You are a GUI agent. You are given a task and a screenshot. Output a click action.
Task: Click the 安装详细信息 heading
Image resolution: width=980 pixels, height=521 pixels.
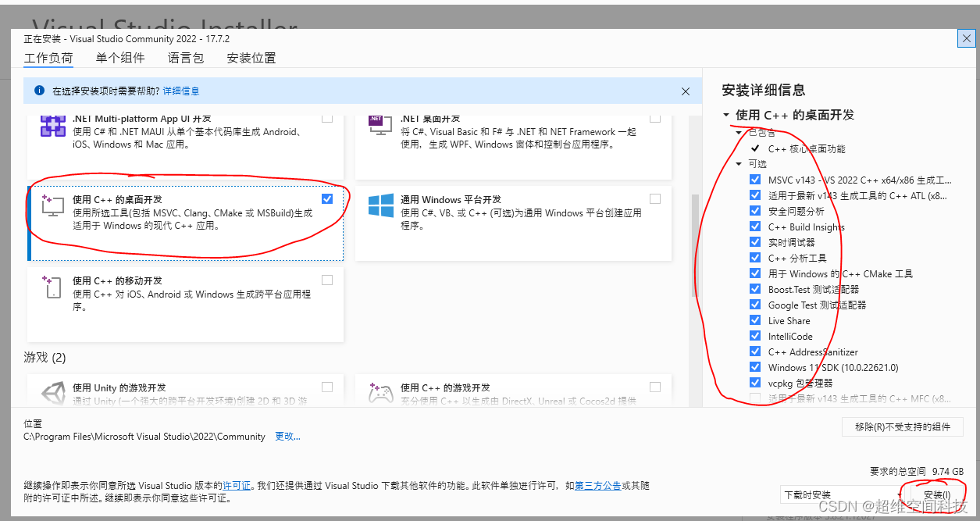764,91
